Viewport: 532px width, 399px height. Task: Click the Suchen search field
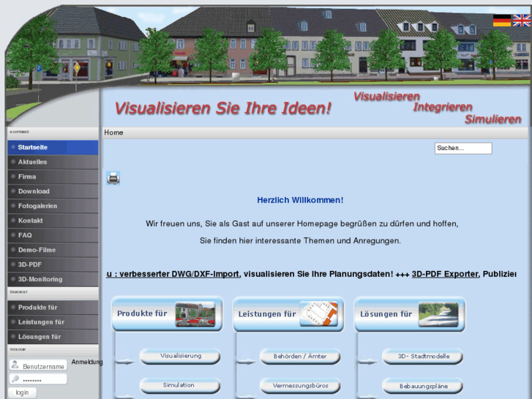(463, 149)
